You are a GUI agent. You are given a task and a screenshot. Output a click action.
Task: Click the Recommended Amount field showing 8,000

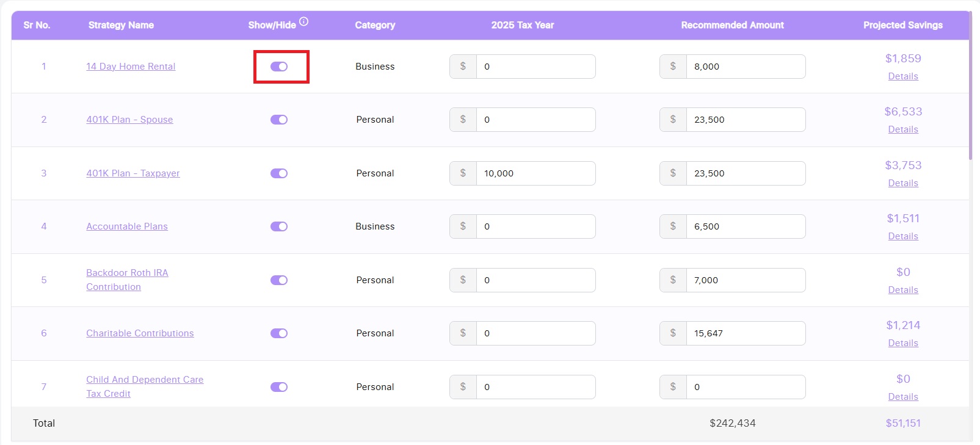click(745, 67)
